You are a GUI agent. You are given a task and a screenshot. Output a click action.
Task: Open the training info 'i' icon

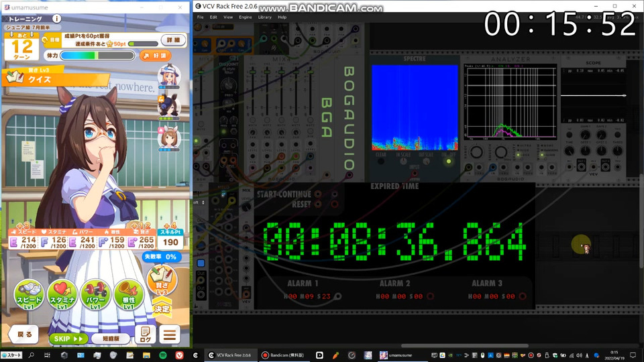tap(56, 19)
